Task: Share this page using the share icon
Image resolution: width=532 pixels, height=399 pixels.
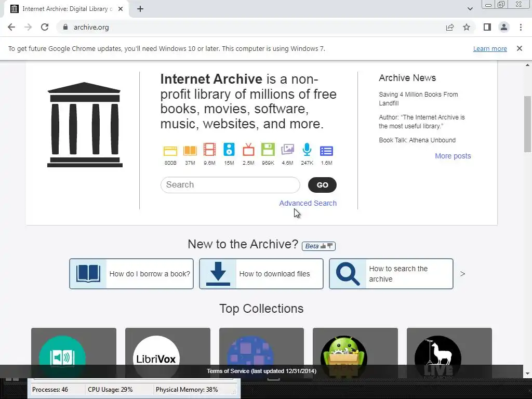Action: click(450, 27)
